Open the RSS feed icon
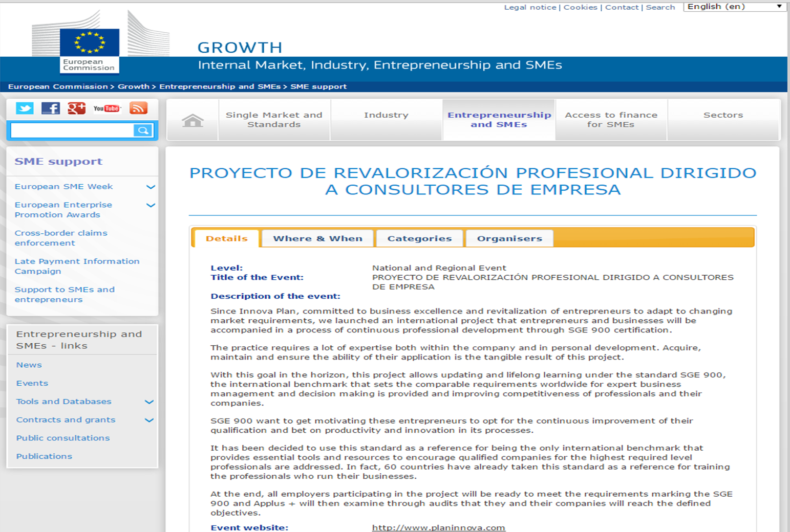Screen dimensions: 790x532 (x=138, y=108)
